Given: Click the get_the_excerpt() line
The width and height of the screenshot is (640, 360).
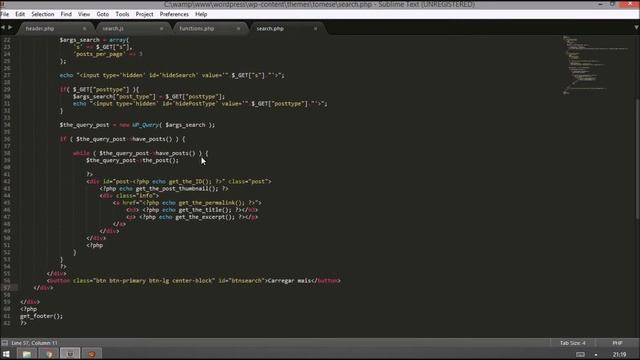Looking at the screenshot, I should pos(192,217).
